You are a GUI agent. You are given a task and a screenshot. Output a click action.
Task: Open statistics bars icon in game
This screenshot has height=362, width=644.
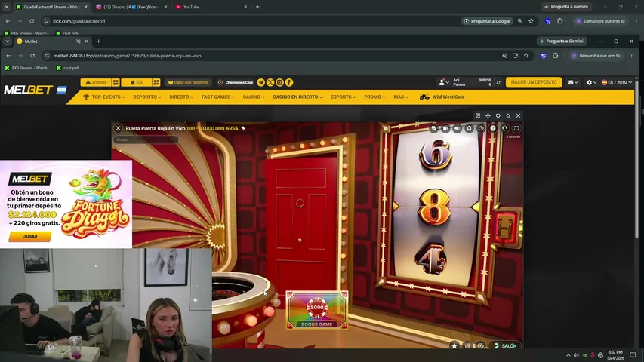point(467,345)
